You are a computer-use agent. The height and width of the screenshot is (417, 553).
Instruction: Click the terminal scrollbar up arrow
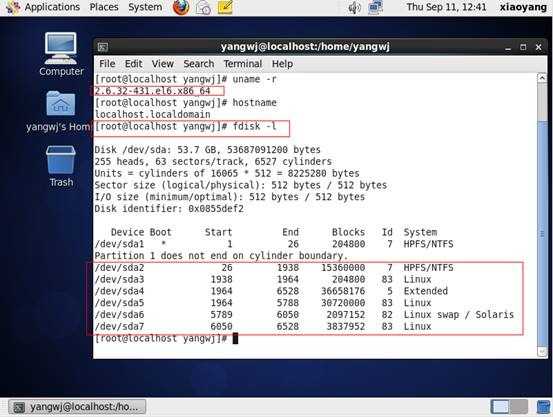542,78
